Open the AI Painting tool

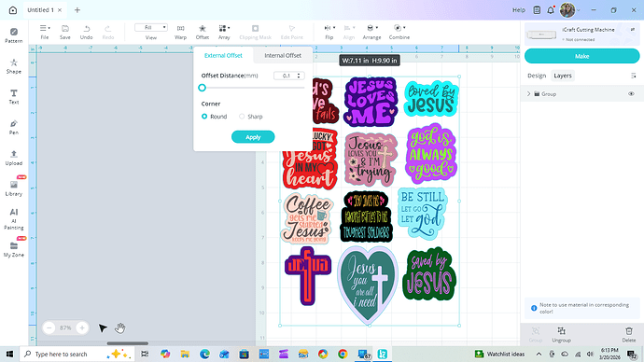pyautogui.click(x=14, y=218)
